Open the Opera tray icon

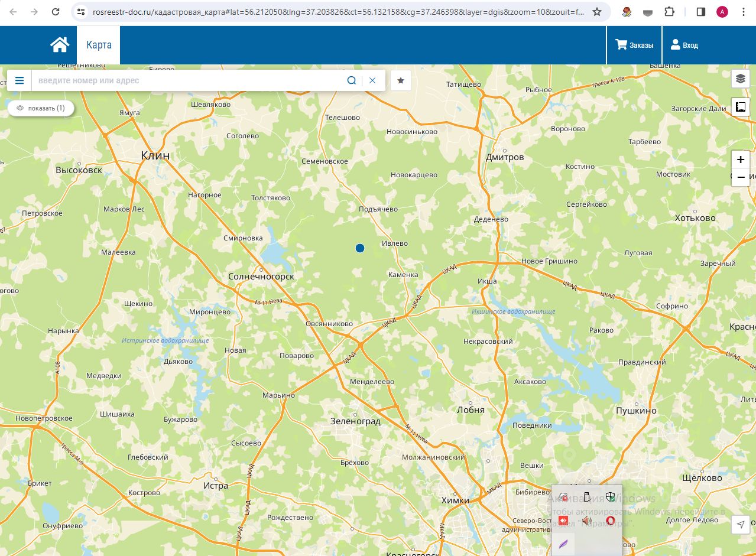coord(611,521)
